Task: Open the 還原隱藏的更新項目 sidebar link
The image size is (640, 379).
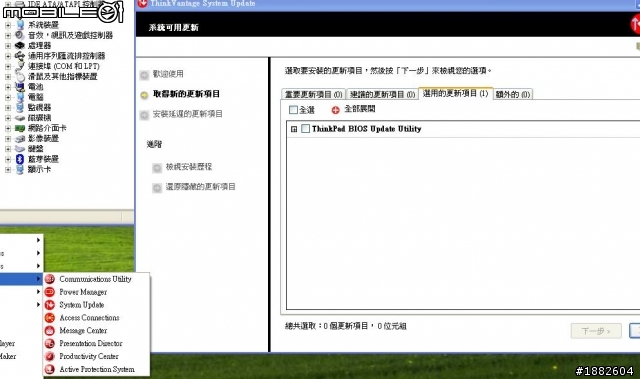Action: [200, 187]
